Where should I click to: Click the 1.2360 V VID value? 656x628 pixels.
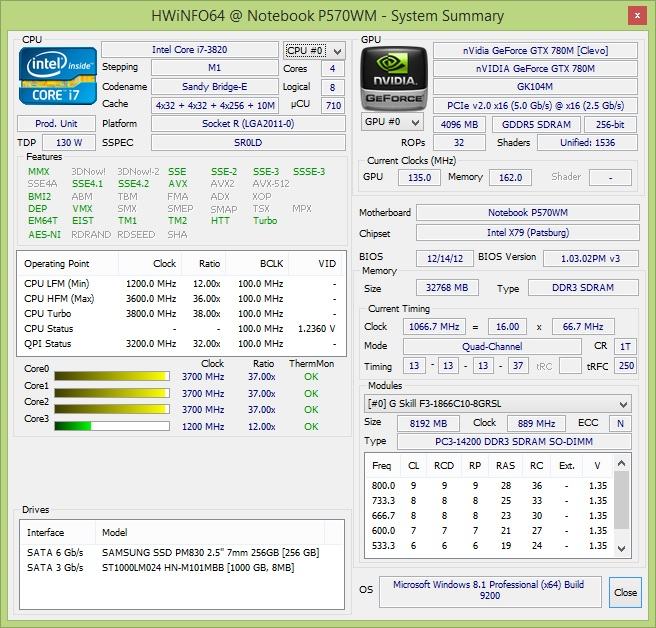point(317,328)
